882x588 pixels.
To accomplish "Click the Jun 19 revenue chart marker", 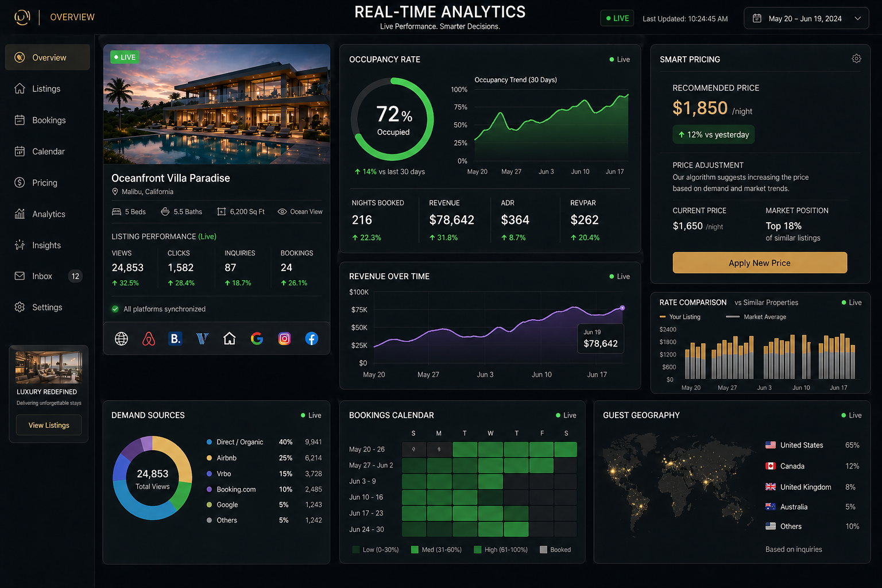I will pos(622,308).
